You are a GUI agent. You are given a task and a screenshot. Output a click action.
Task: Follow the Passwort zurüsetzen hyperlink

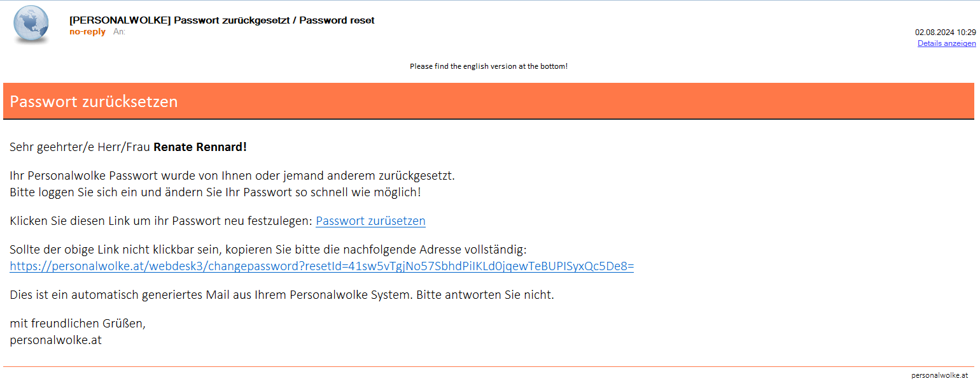tap(370, 221)
